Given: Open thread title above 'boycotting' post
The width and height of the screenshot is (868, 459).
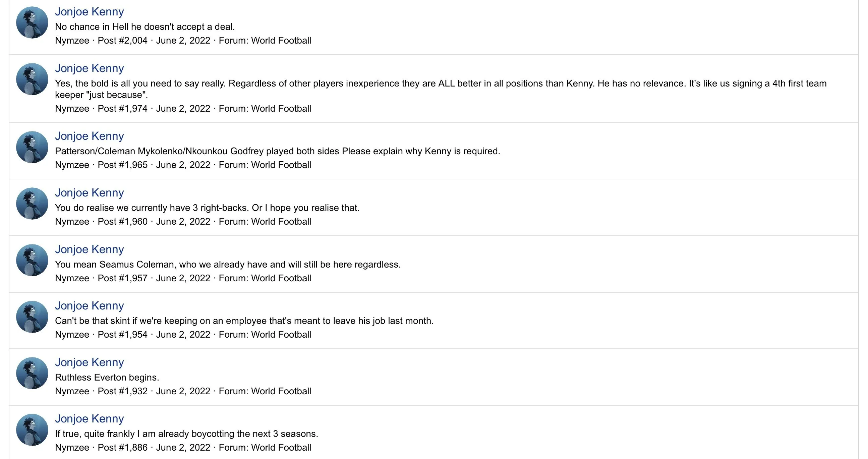Looking at the screenshot, I should click(x=89, y=418).
